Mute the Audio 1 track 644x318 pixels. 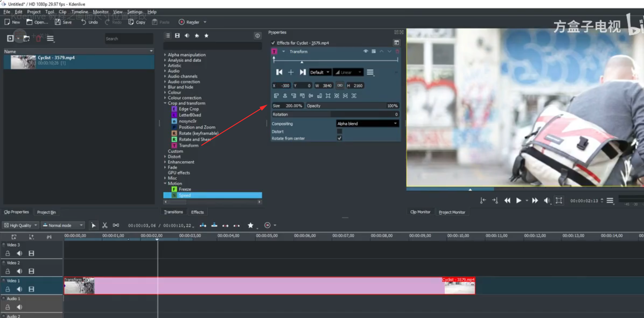pyautogui.click(x=19, y=307)
